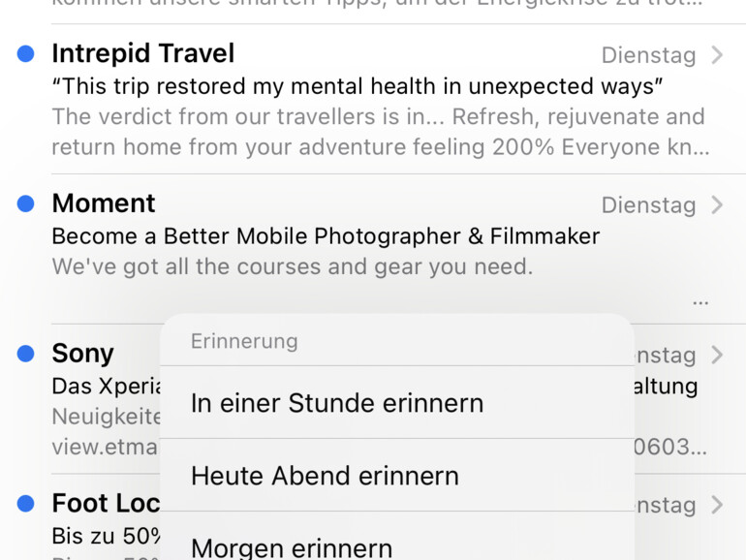This screenshot has width=746, height=560.
Task: Open the Intrepid Travel email via its chevron
Action: (717, 55)
